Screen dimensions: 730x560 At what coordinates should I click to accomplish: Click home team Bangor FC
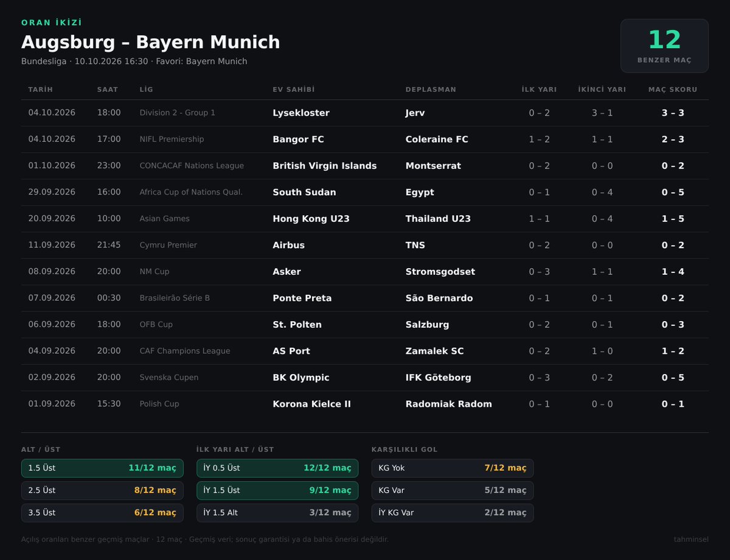[298, 139]
